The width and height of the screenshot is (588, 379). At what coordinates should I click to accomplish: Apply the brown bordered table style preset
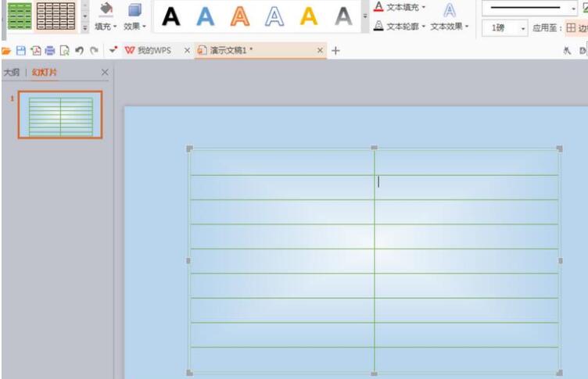click(56, 16)
